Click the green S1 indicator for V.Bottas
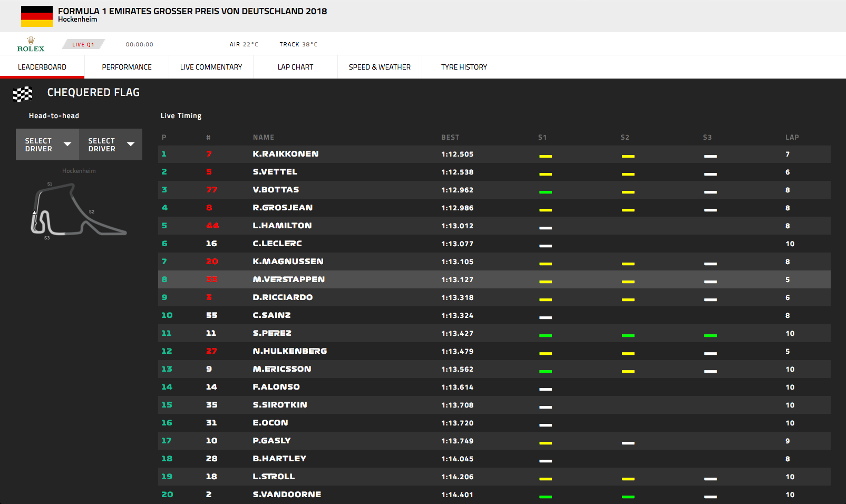 pos(546,192)
